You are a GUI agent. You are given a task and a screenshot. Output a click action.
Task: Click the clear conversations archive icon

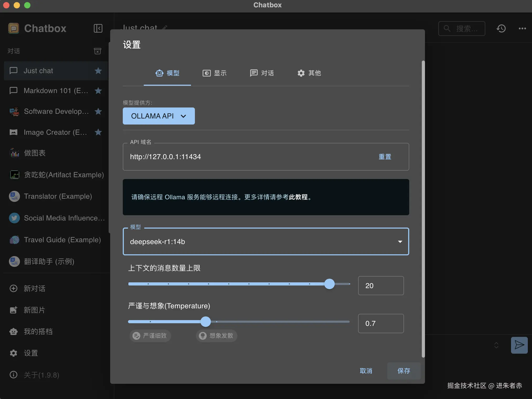click(x=98, y=51)
